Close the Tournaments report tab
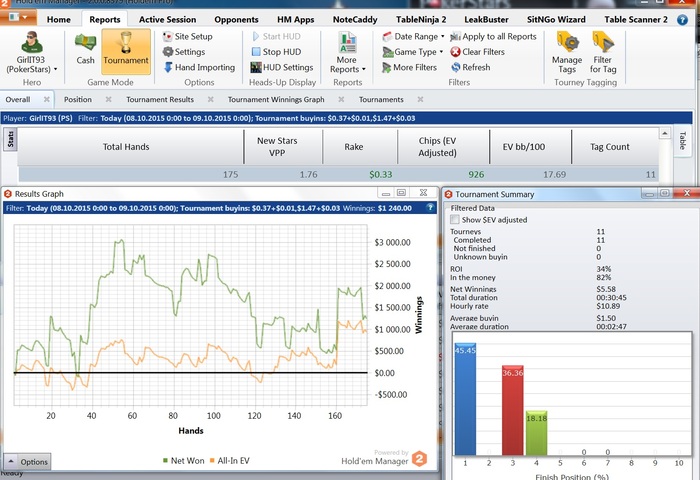 tap(420, 100)
